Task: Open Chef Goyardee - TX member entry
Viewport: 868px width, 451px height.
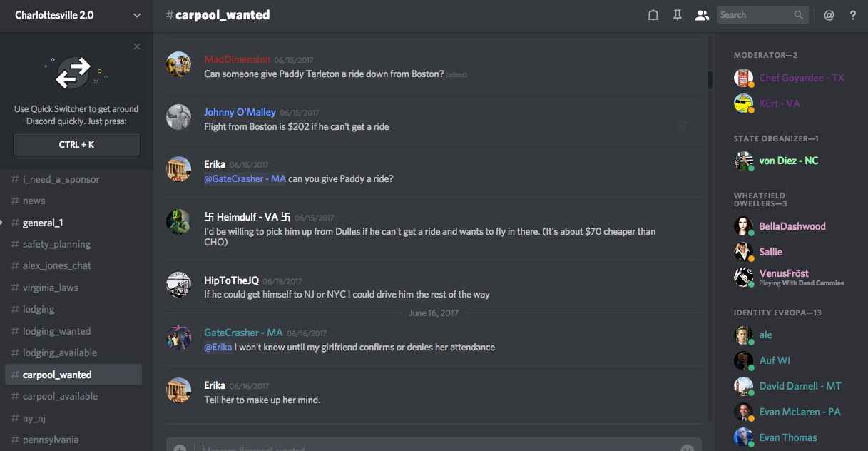Action: tap(801, 78)
